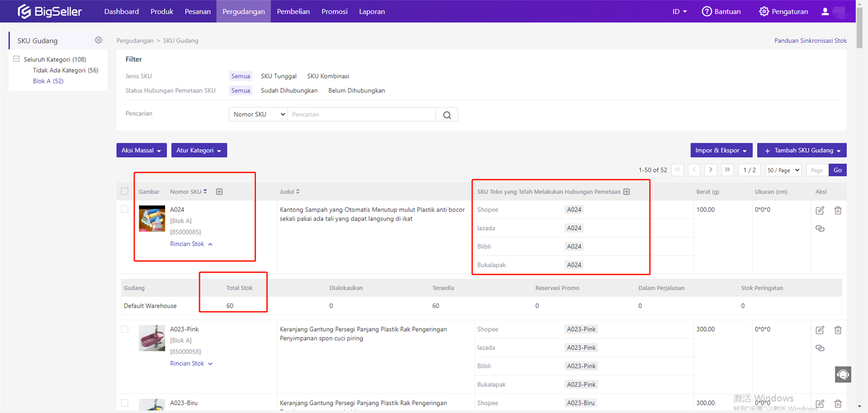Open the Pesanan menu
Viewport: 868px width, 413px height.
pyautogui.click(x=197, y=11)
